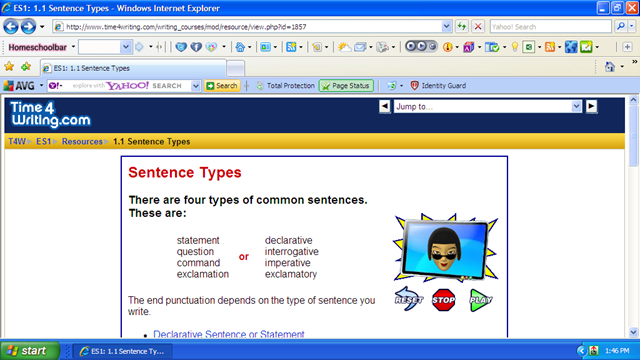The image size is (640, 360).
Task: Click the Homeschoolbar envelope mail icon
Action: tap(360, 47)
